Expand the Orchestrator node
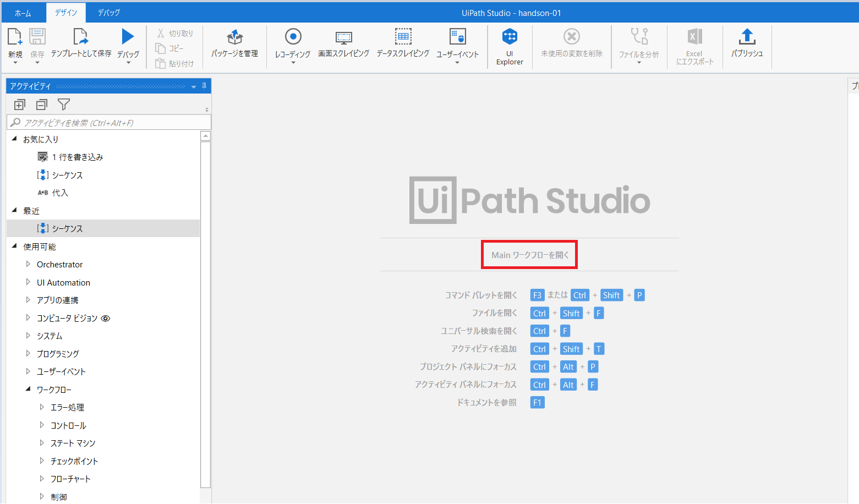Screen dimensions: 859x504 (x=28, y=264)
